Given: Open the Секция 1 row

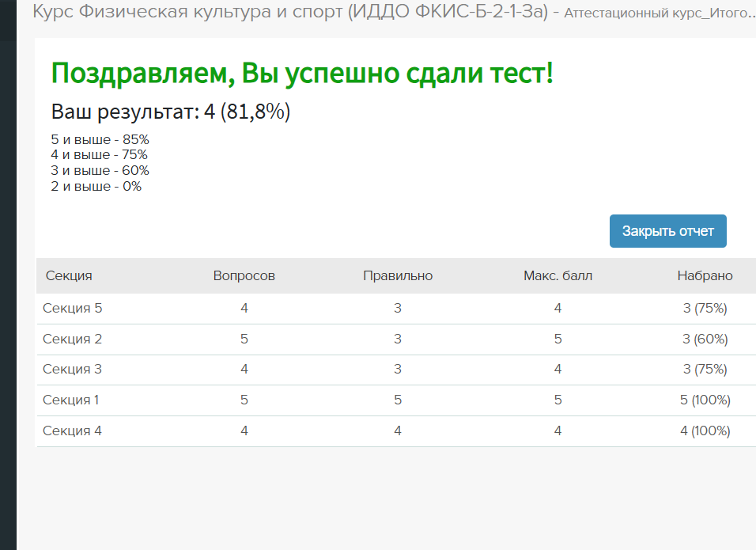Looking at the screenshot, I should pos(396,400).
